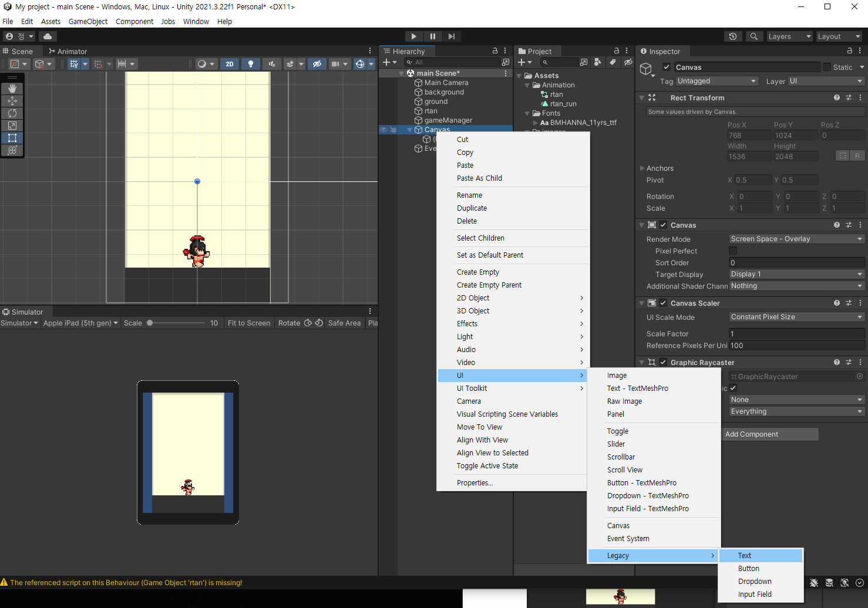
Task: Open Render Mode dropdown
Action: pyautogui.click(x=797, y=239)
